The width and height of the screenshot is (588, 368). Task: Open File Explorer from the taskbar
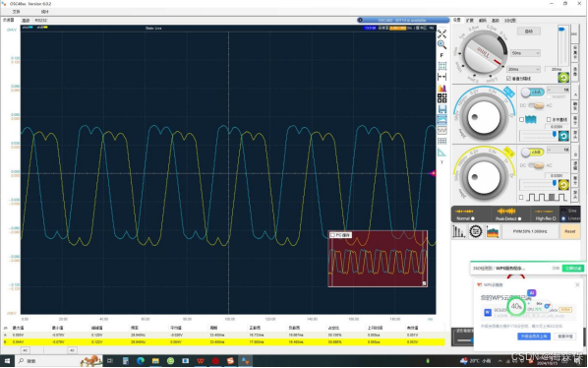155,361
